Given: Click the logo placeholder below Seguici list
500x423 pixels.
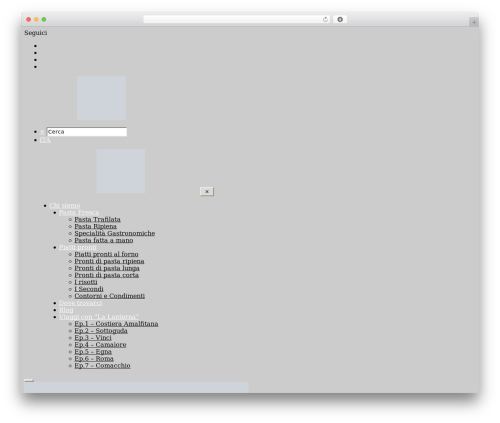Looking at the screenshot, I should (101, 98).
